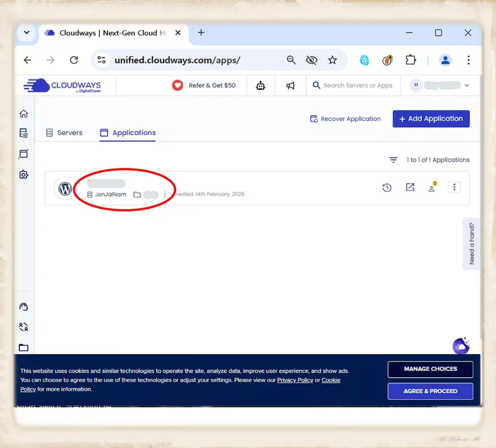Click the home icon in left sidebar
This screenshot has height=448, width=496.
pos(23,114)
